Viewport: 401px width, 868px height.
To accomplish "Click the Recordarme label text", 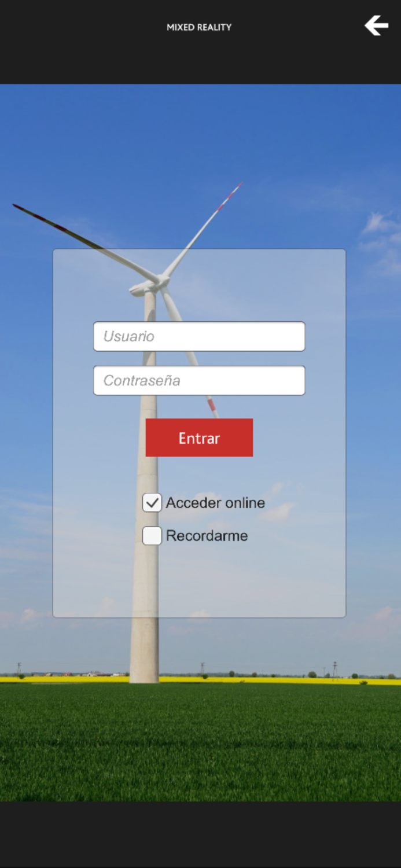I will click(x=207, y=536).
